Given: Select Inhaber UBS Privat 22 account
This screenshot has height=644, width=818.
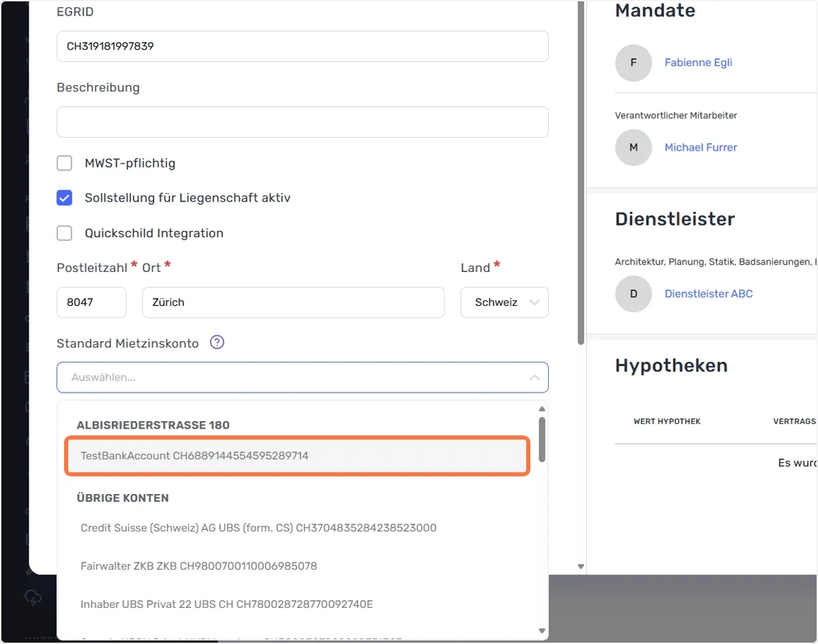Looking at the screenshot, I should tap(297, 604).
